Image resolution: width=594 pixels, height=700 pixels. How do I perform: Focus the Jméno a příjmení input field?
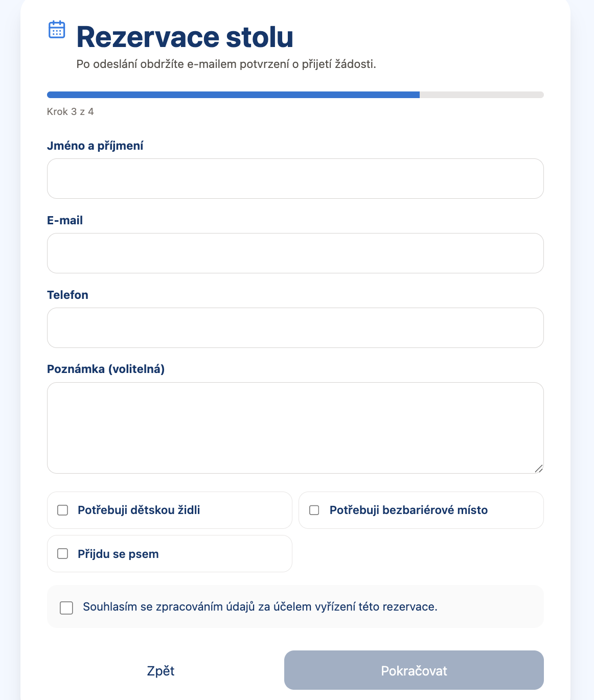tap(295, 178)
